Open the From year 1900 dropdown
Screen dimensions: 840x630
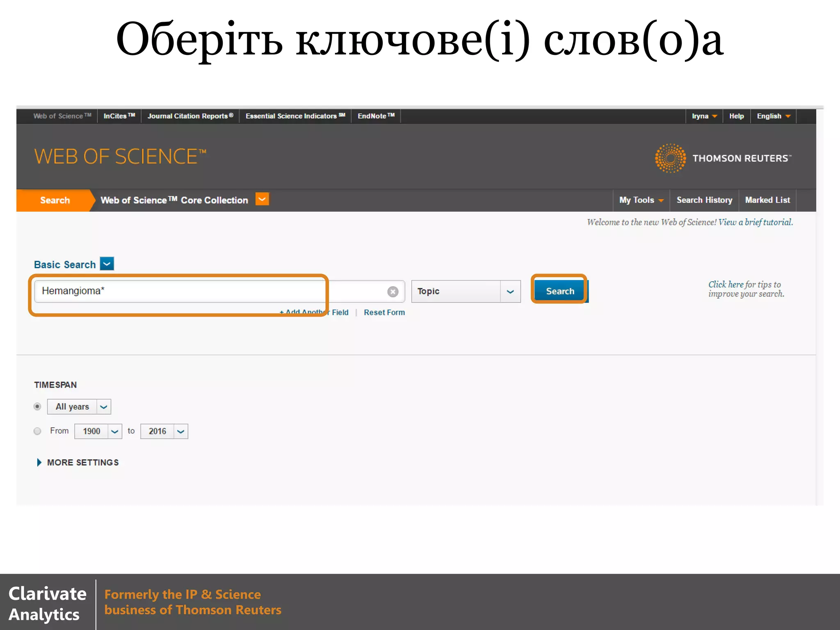(98, 431)
